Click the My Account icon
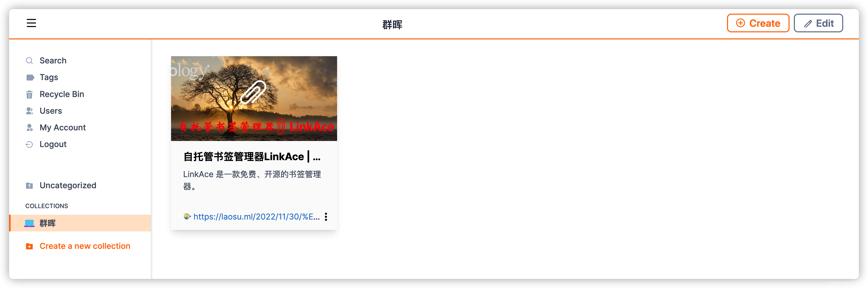Viewport: 868px width, 288px height. 29,127
